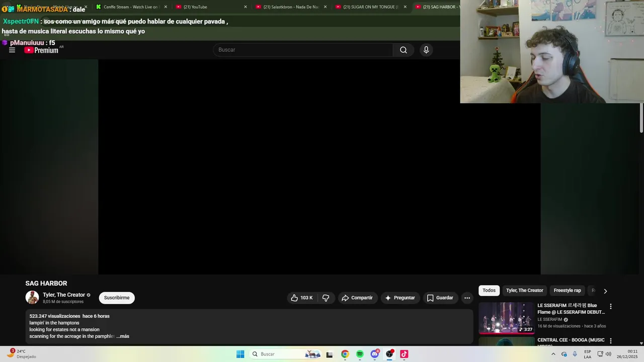This screenshot has width=644, height=362.
Task: Click the black video player area
Action: tap(319, 167)
